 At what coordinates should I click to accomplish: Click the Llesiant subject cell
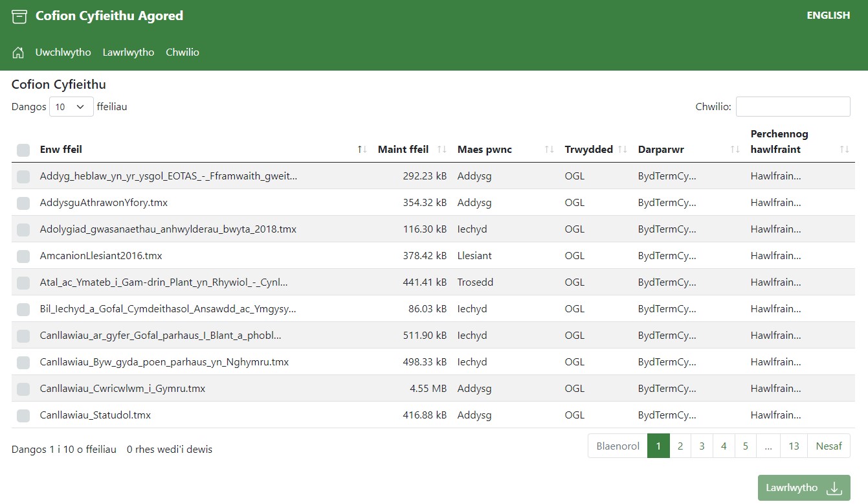click(x=474, y=256)
